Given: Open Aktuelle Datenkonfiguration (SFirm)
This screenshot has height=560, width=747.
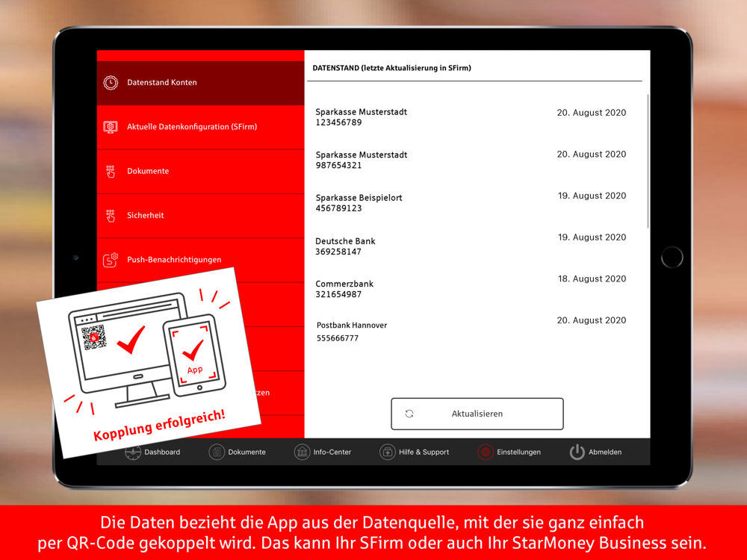Looking at the screenshot, I should [x=200, y=127].
